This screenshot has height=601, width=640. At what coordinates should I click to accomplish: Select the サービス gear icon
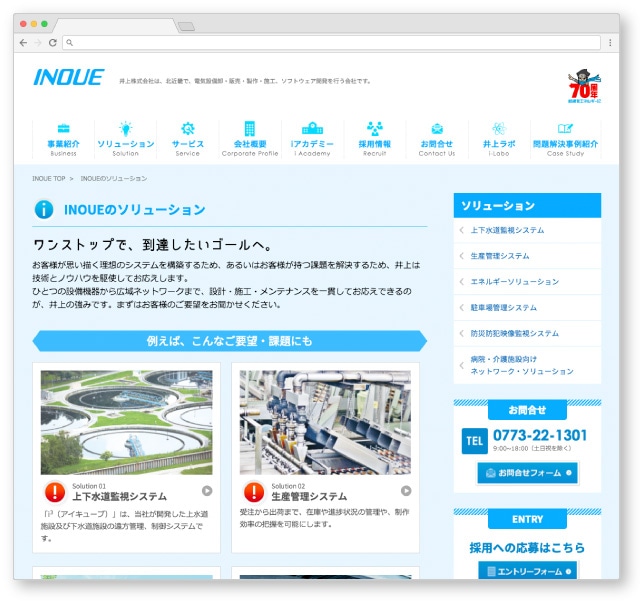pos(187,129)
